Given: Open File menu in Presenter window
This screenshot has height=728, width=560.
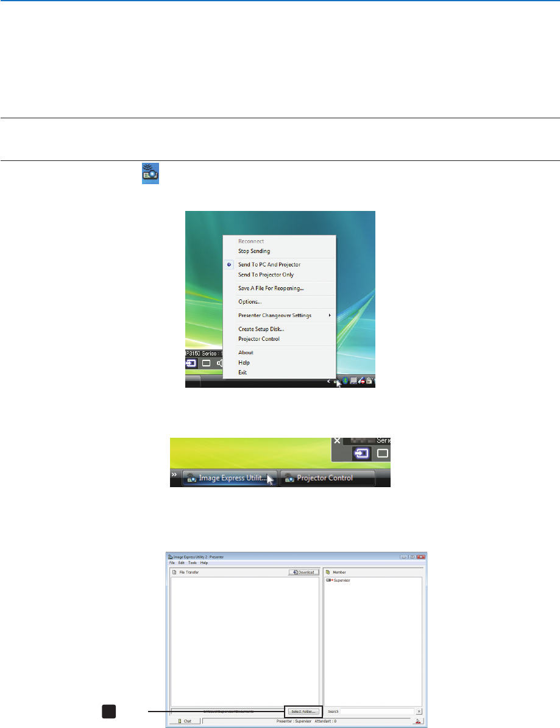Looking at the screenshot, I should (172, 563).
